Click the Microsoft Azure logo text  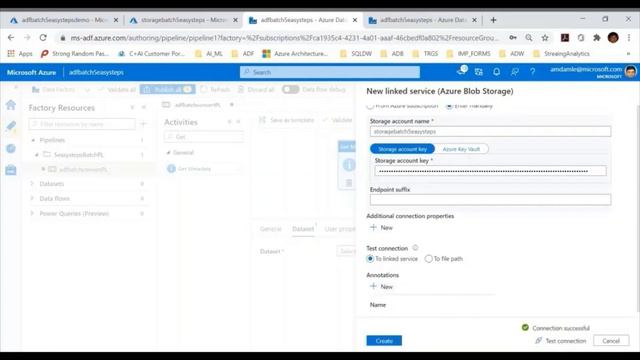pos(31,72)
